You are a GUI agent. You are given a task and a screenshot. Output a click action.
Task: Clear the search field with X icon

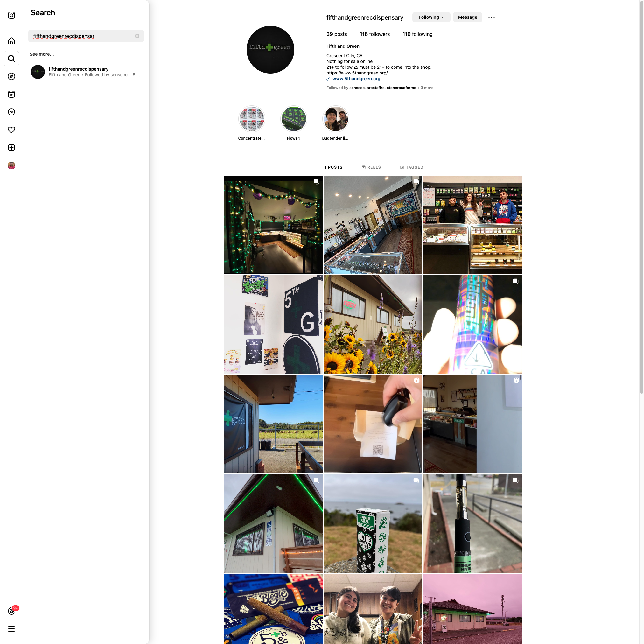pos(137,36)
